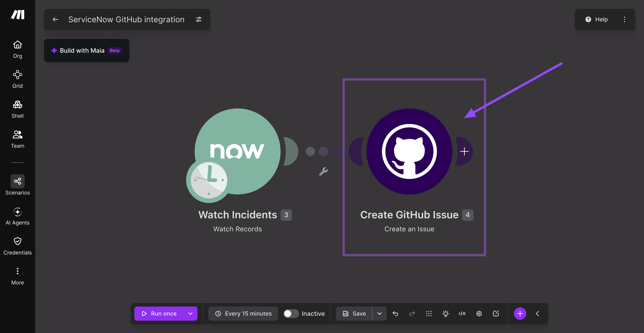Viewport: 644px width, 333px height.
Task: Open the three-dot menu next to Help
Action: click(x=624, y=20)
